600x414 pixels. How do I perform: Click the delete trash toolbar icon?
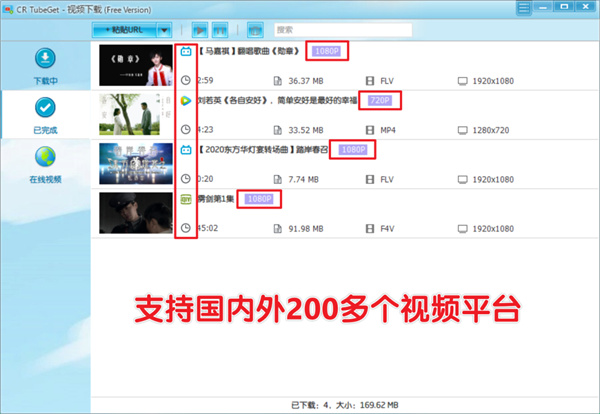[255, 30]
